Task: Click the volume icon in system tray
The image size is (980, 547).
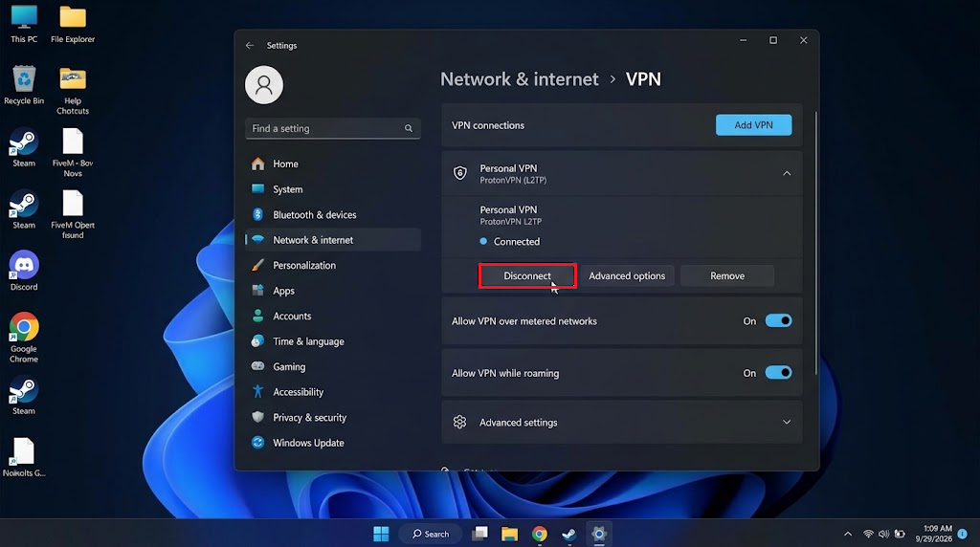Action: tap(883, 534)
